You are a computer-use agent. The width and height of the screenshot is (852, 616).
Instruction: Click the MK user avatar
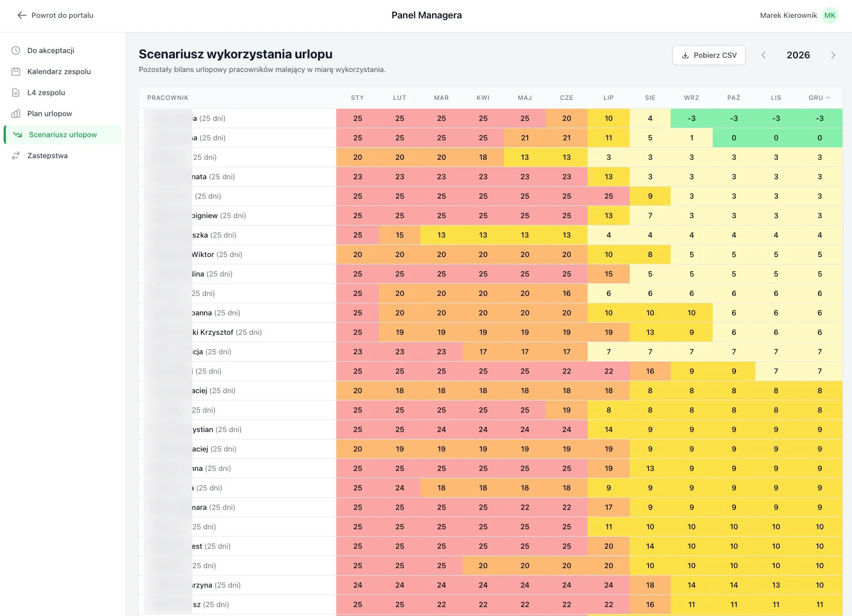830,15
